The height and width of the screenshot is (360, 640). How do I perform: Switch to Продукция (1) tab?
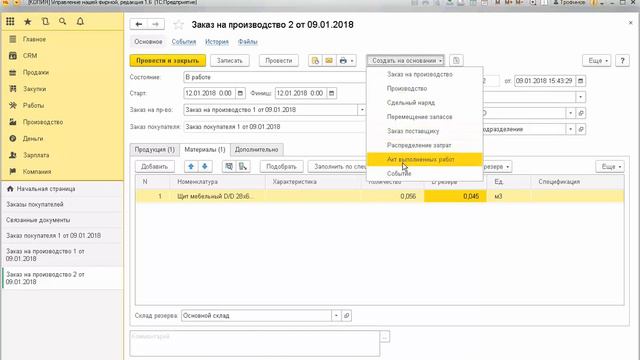[155, 149]
